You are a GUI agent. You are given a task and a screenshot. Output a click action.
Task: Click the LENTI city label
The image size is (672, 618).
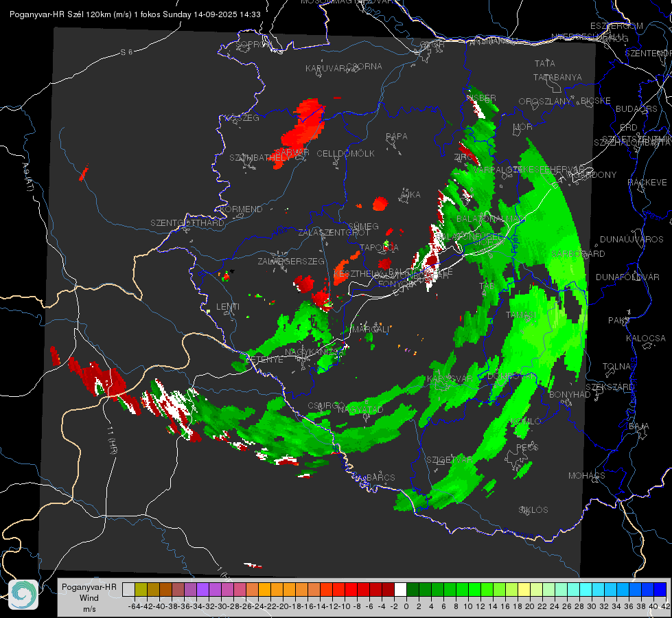click(228, 307)
